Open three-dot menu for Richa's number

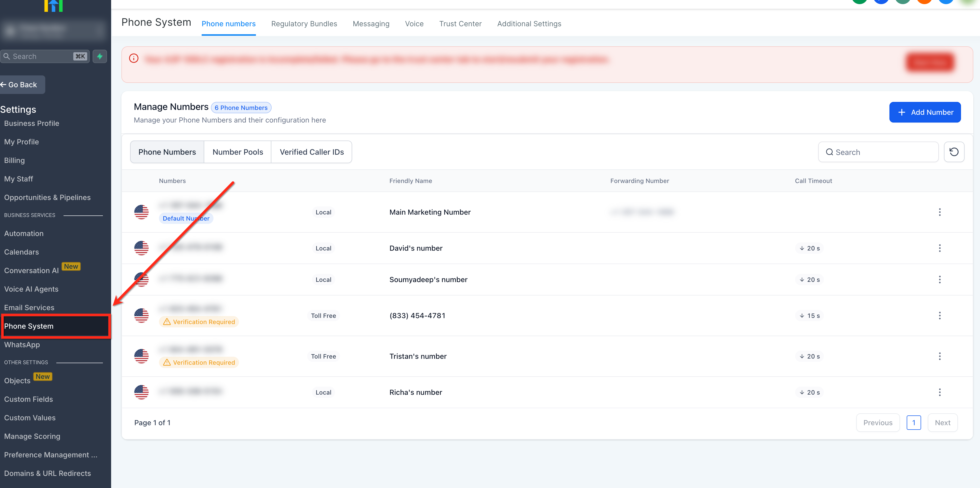point(939,392)
